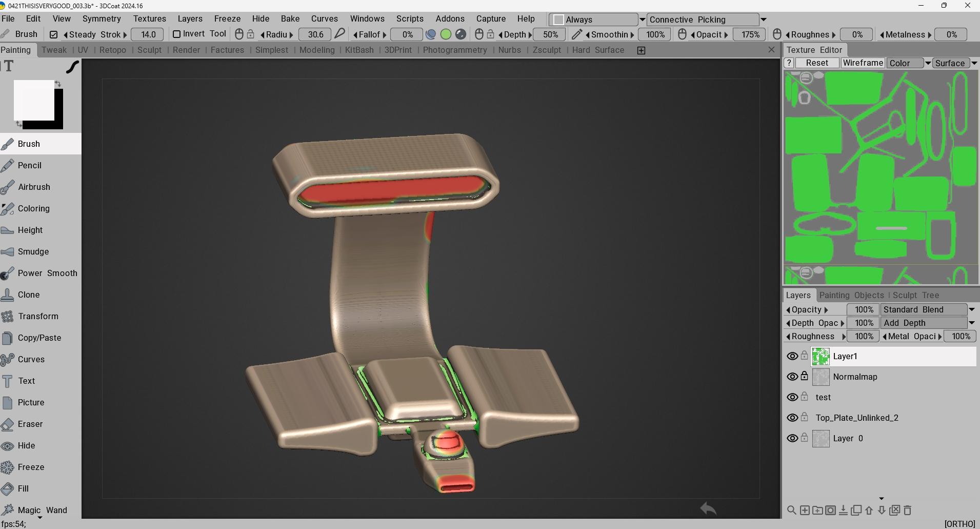Toggle the Steady Stroke checkbox

53,35
